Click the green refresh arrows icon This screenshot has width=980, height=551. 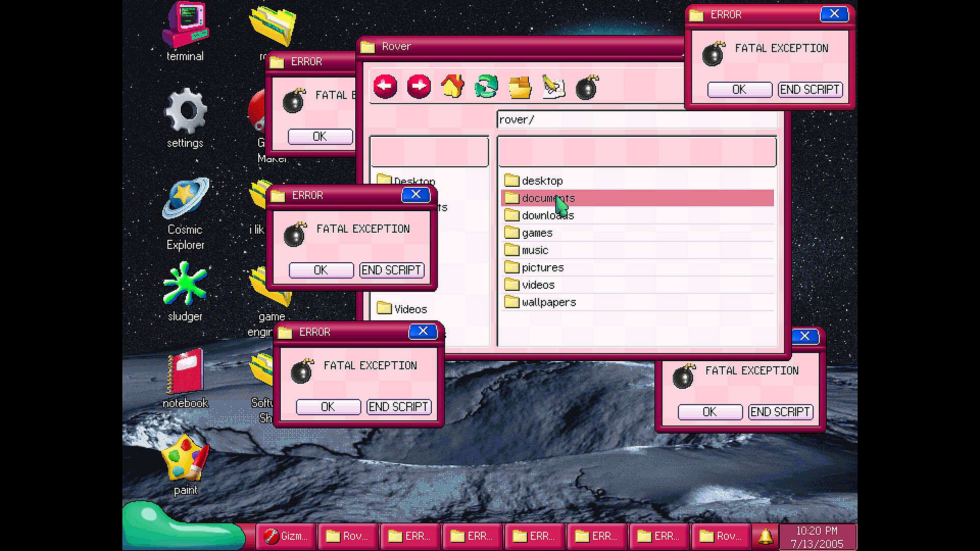tap(486, 86)
